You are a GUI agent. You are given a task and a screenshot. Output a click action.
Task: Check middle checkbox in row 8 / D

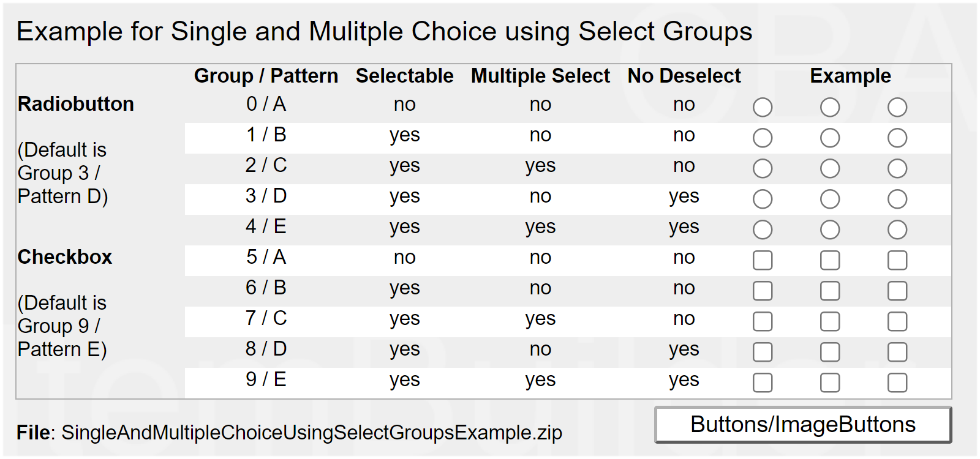click(x=830, y=353)
